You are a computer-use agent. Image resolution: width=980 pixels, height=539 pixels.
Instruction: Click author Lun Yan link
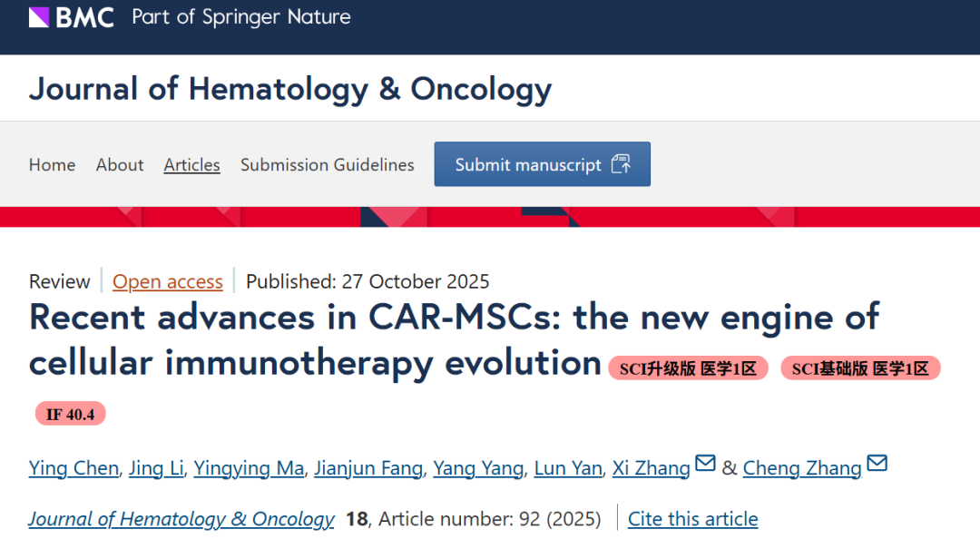tap(568, 468)
